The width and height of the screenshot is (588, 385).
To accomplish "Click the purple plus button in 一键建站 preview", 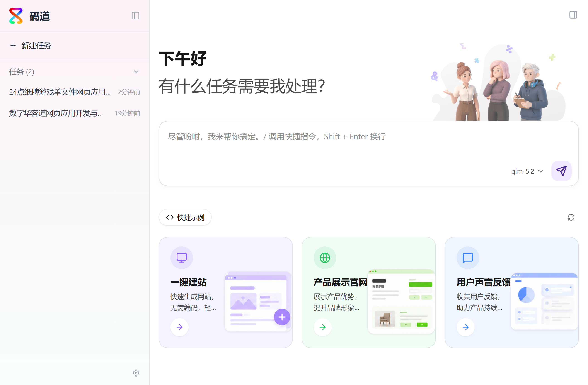I will 282,317.
